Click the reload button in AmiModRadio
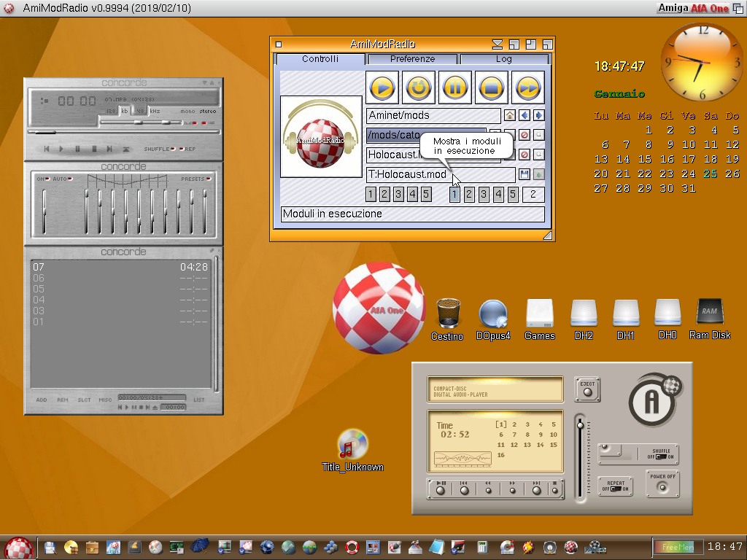 click(418, 88)
